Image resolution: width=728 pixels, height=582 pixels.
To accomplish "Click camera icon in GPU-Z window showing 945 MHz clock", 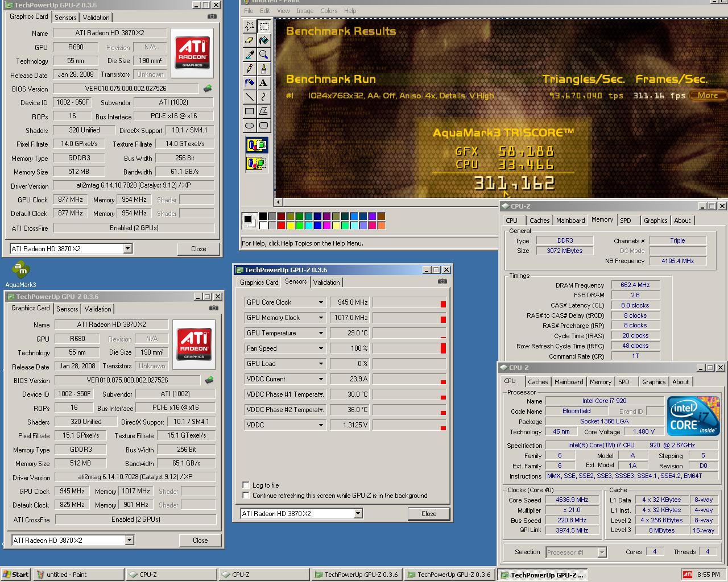I will click(x=213, y=308).
